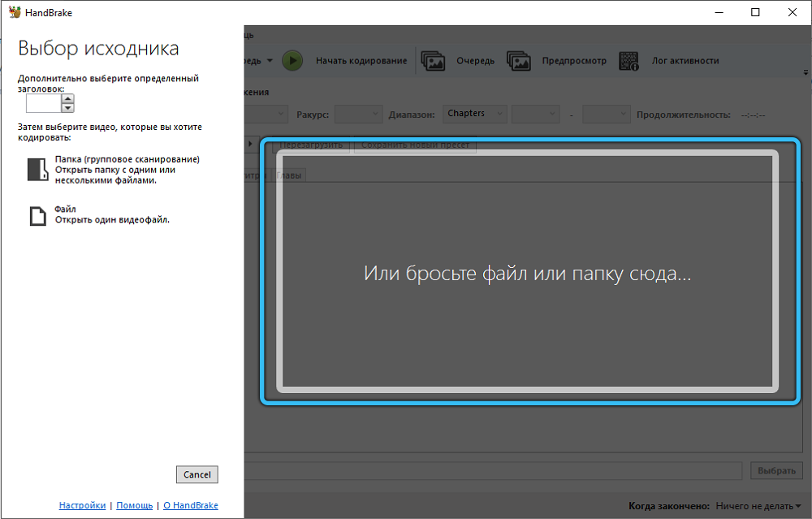Click the 'О HandBrake' about link

191,505
